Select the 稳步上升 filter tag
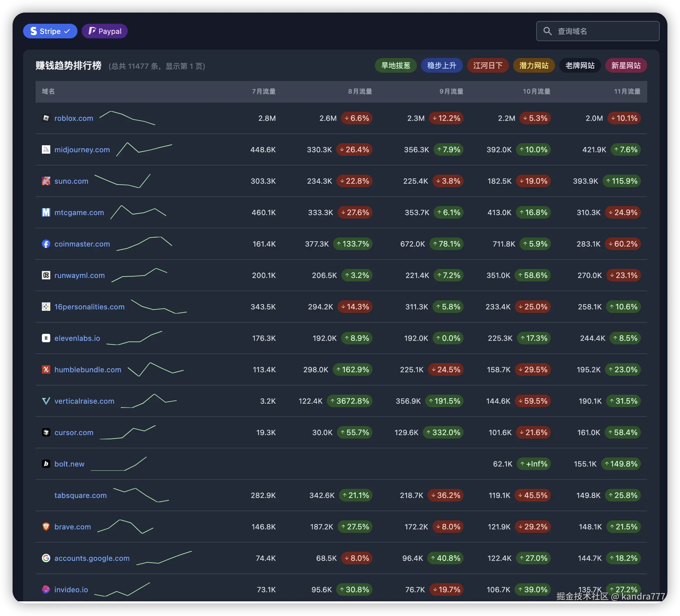 442,65
